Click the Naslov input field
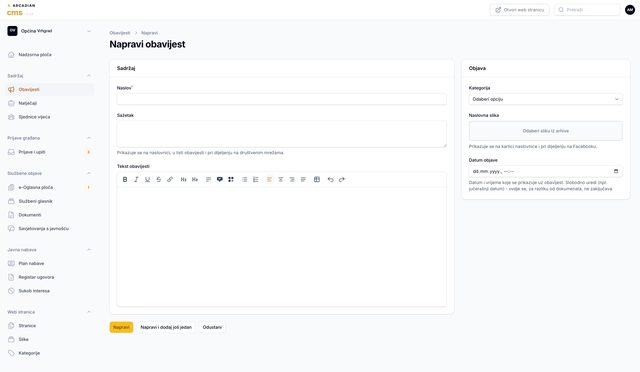The width and height of the screenshot is (640, 372). tap(282, 99)
